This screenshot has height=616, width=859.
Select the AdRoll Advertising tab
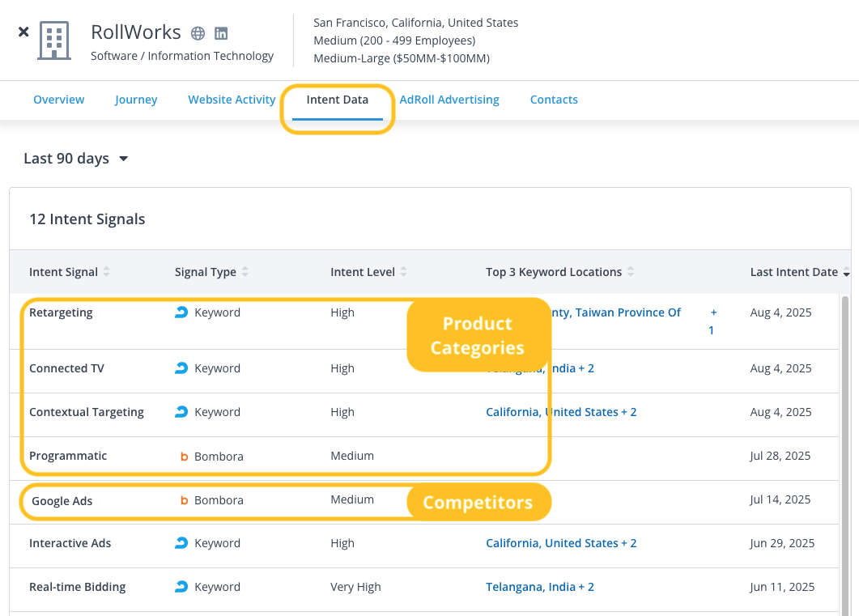tap(449, 100)
